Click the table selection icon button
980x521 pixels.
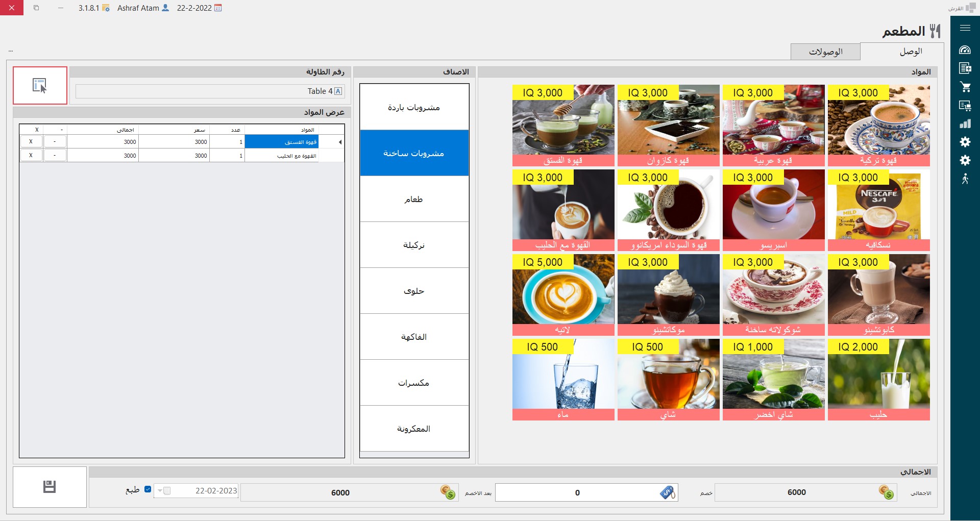tap(40, 85)
